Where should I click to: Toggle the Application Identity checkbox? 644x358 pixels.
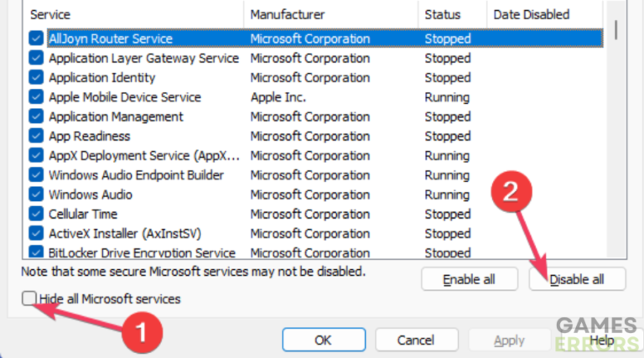click(x=36, y=77)
